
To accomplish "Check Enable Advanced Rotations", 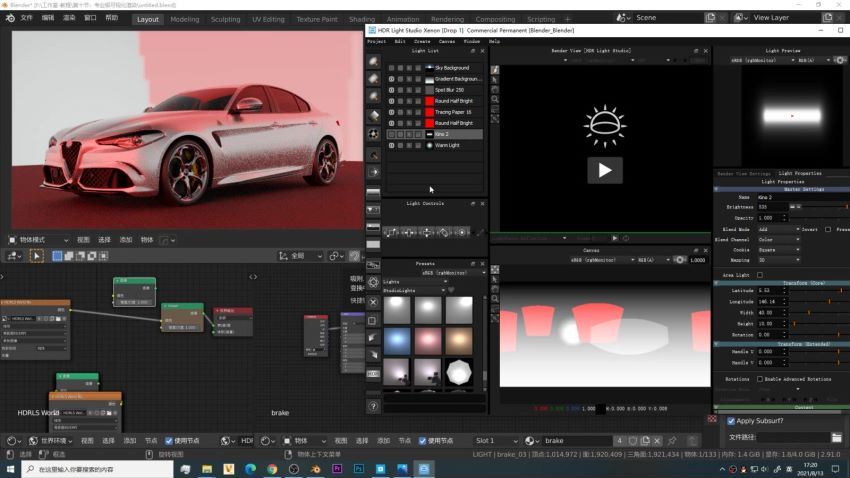I will click(x=759, y=379).
